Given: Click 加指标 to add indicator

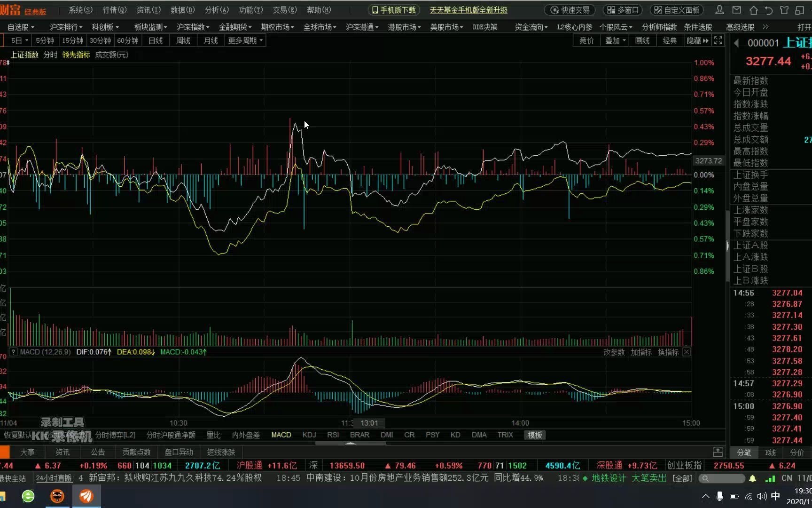Looking at the screenshot, I should pos(641,352).
